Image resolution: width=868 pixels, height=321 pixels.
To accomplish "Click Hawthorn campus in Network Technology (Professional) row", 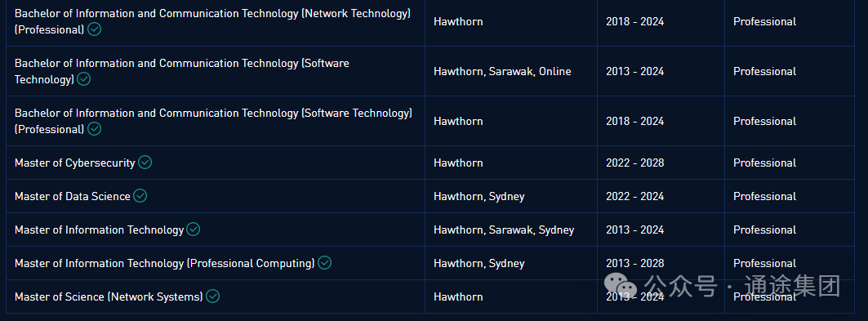I will click(x=458, y=21).
